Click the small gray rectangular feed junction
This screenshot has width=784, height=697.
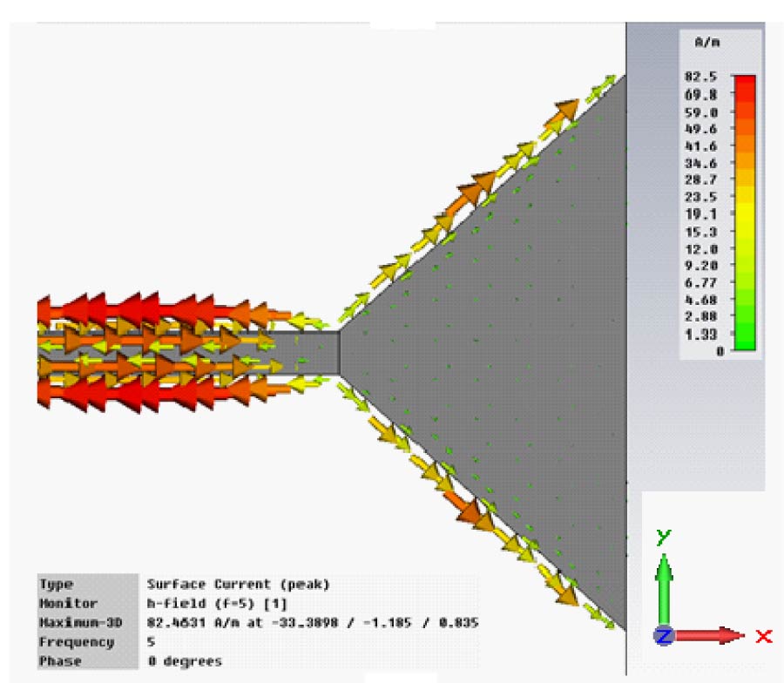[x=315, y=351]
